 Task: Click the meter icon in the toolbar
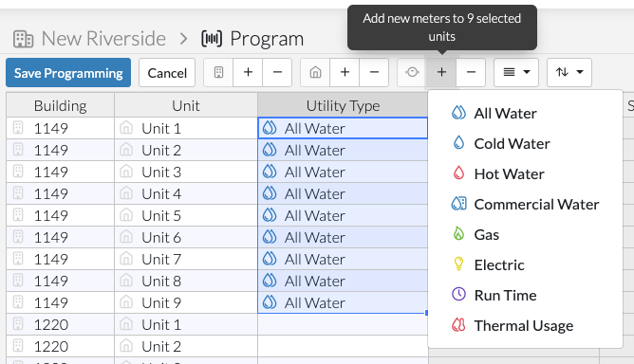(x=412, y=72)
